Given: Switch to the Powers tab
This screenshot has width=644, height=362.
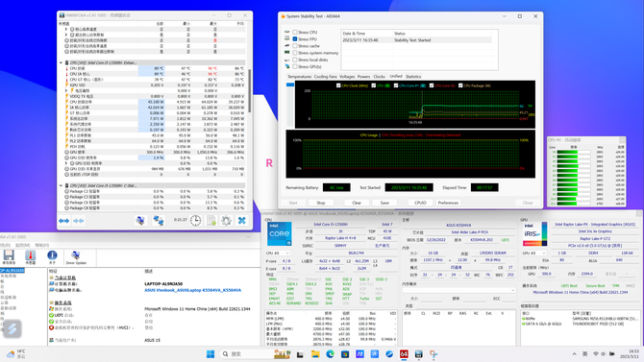Looking at the screenshot, I should click(363, 77).
